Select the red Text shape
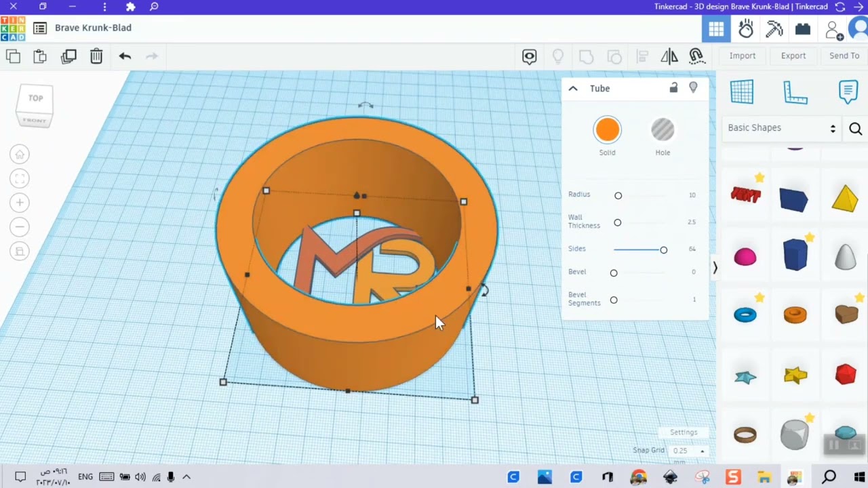The width and height of the screenshot is (868, 488). [746, 195]
